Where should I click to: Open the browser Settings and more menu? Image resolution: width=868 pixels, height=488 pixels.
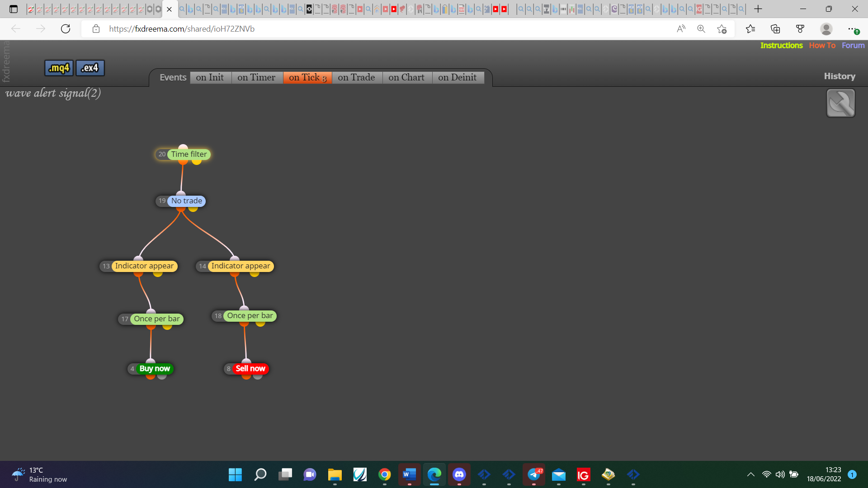tap(853, 29)
